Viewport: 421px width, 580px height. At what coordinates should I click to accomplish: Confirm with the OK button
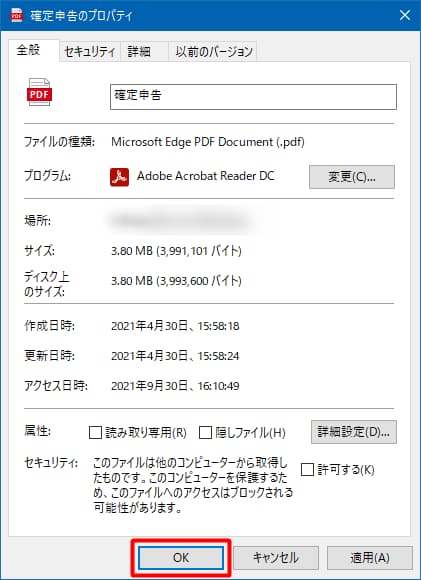[181, 557]
